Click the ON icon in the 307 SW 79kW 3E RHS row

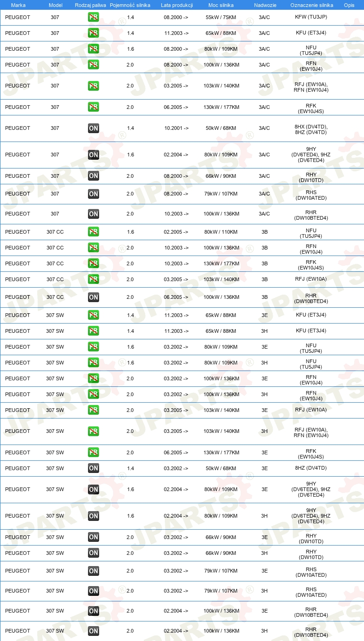tap(94, 571)
